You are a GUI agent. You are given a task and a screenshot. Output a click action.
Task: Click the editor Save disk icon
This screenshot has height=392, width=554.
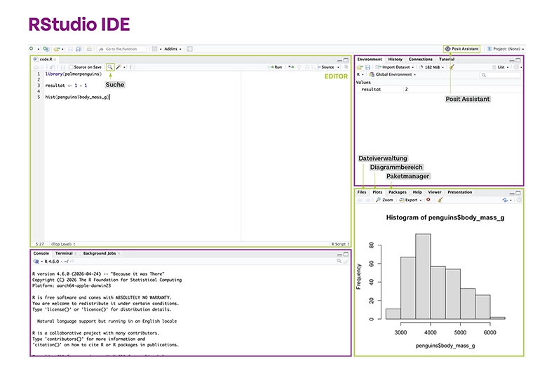pos(63,67)
